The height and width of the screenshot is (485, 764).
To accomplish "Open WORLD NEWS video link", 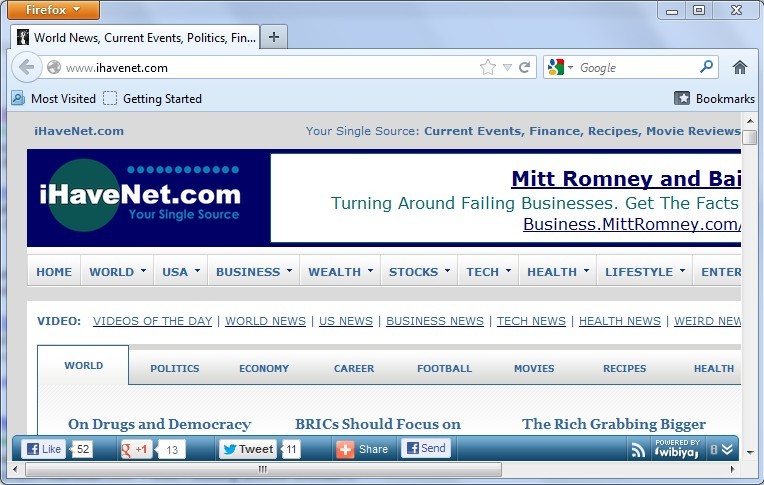I will (265, 321).
